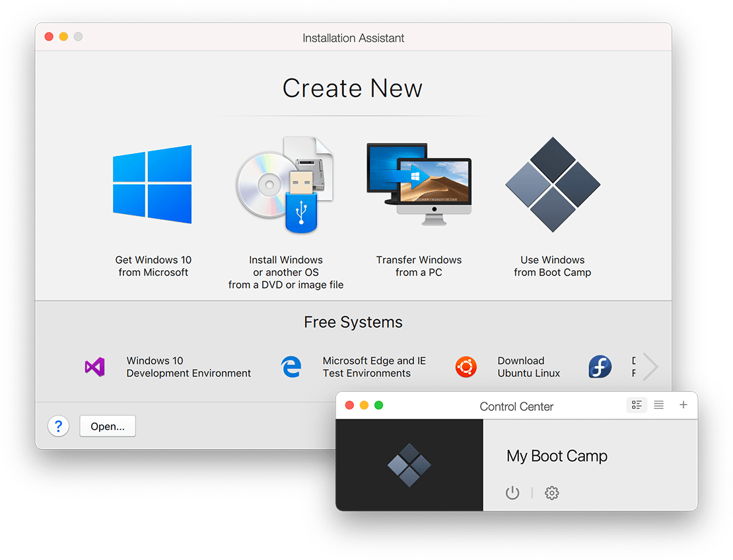Open My Boot Camp settings gear
Screen dimensions: 733x560
[x=552, y=493]
